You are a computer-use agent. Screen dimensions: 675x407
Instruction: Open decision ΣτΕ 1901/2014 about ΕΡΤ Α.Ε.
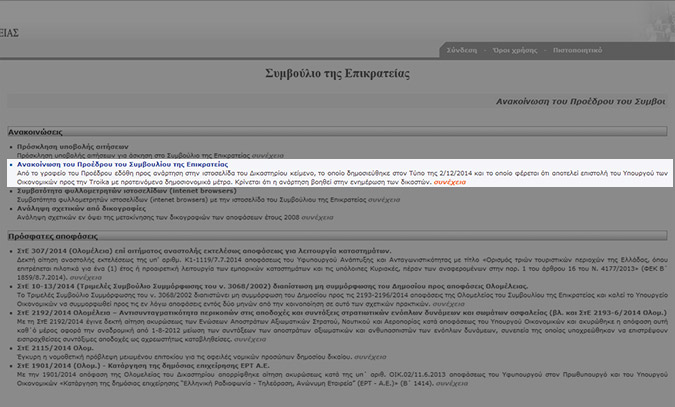(x=143, y=365)
